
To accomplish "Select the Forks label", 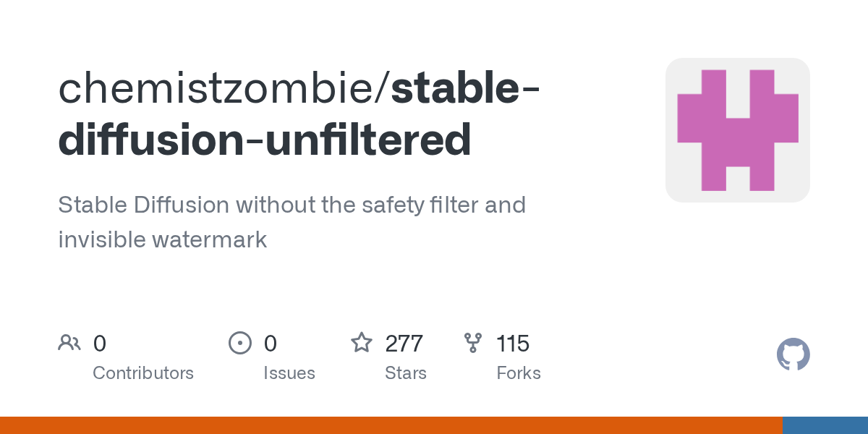I will 519,373.
